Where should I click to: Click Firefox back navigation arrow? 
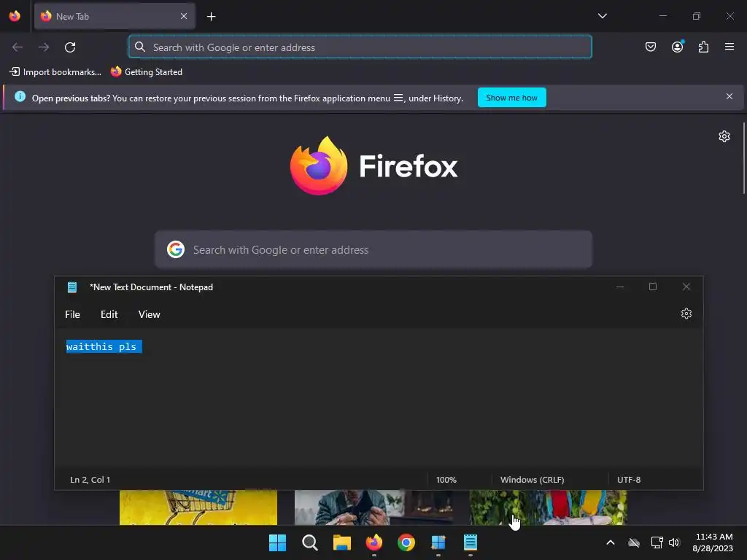click(x=18, y=47)
